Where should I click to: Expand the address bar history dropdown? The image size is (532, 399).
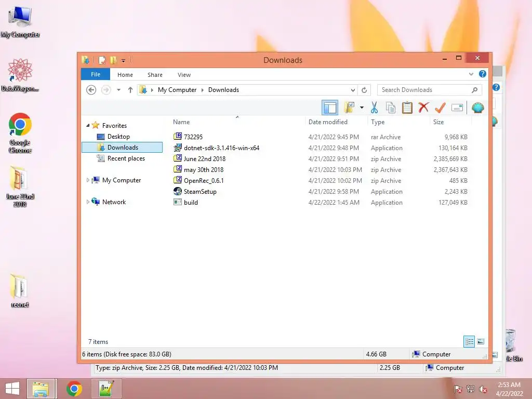pyautogui.click(x=353, y=90)
